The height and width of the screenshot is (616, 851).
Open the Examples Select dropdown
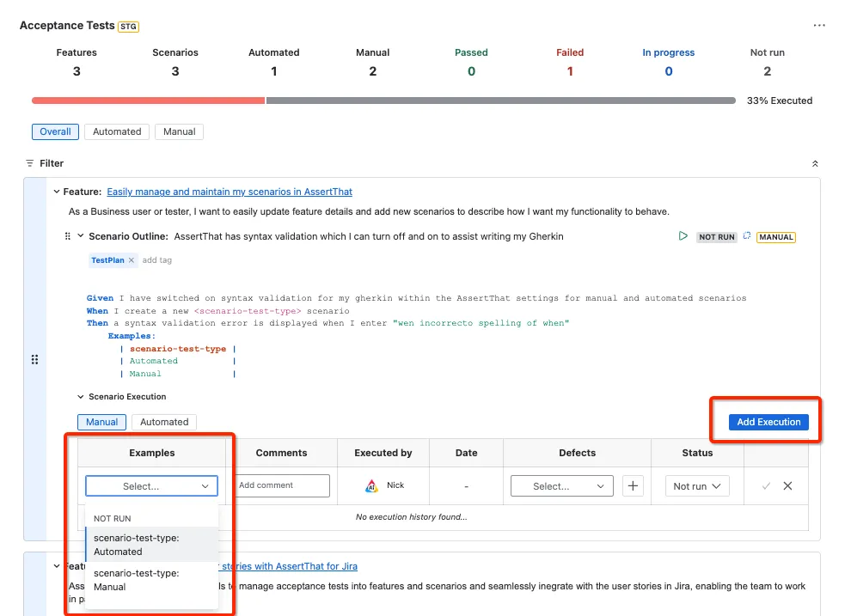151,486
